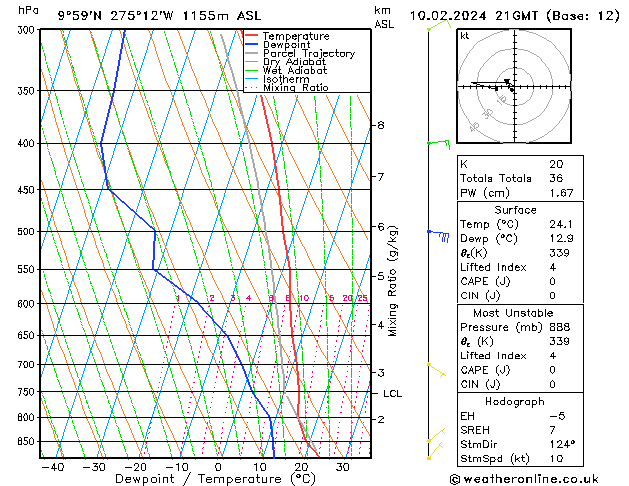
Task: Click the Mixing Ratio legend entry
Action: pos(295,87)
